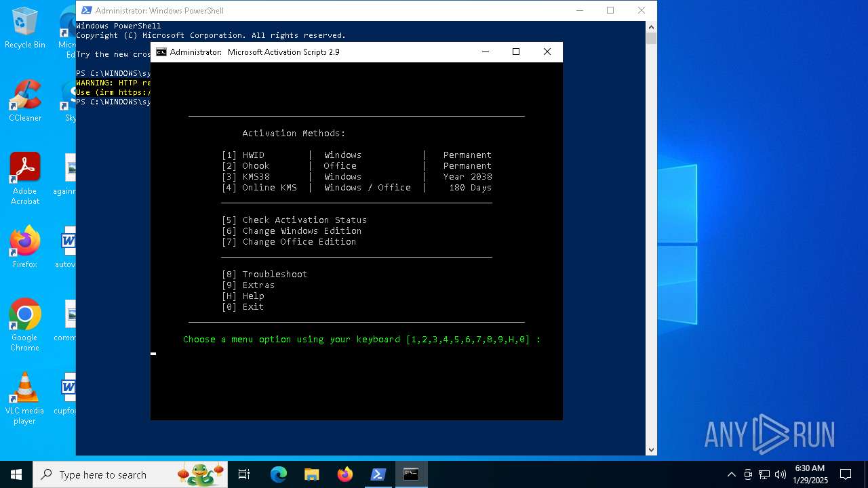Click the PowerShell scrollbar down arrow
Image resolution: width=868 pixels, height=488 pixels.
651,449
